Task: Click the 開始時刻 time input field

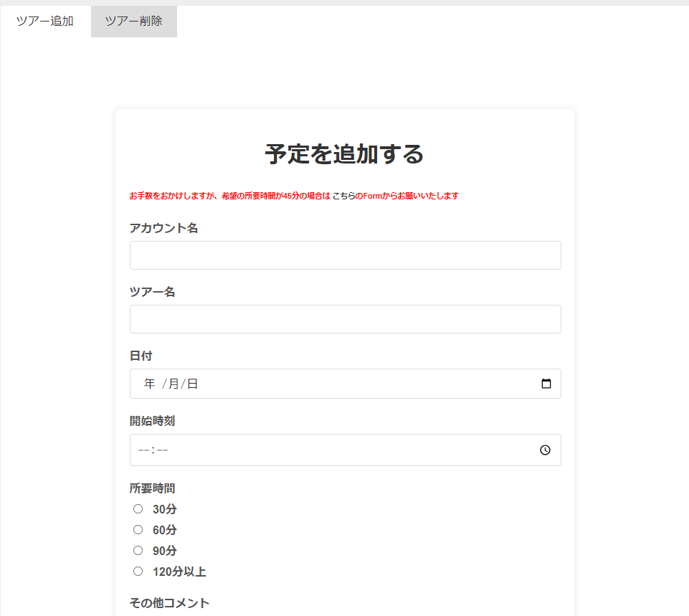Action: click(346, 450)
